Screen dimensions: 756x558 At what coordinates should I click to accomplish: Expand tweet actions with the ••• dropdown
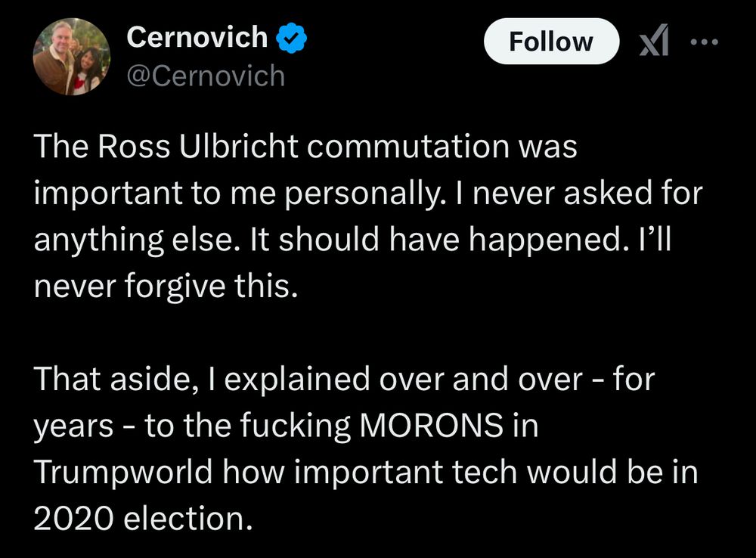click(x=705, y=42)
